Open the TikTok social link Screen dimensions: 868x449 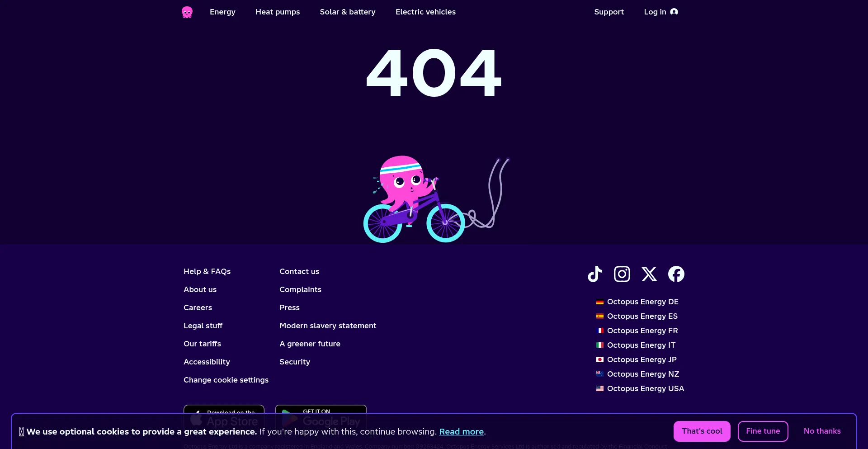(595, 274)
